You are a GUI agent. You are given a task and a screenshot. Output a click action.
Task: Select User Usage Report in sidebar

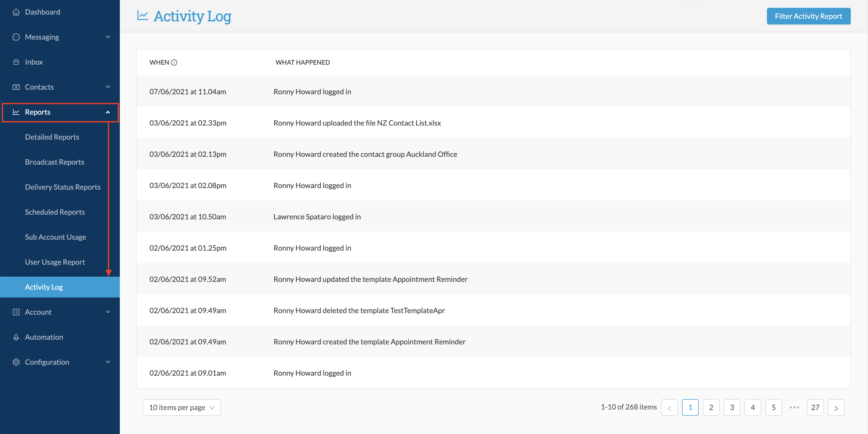click(x=55, y=262)
